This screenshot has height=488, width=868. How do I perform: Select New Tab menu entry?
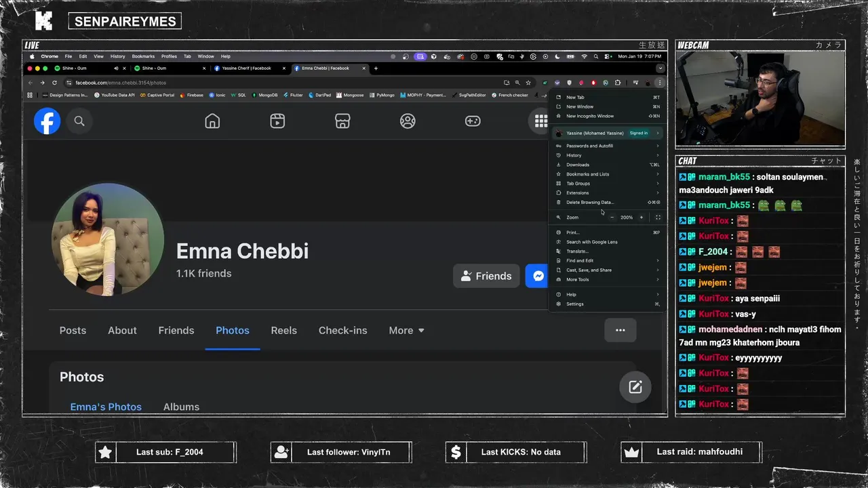(607, 97)
